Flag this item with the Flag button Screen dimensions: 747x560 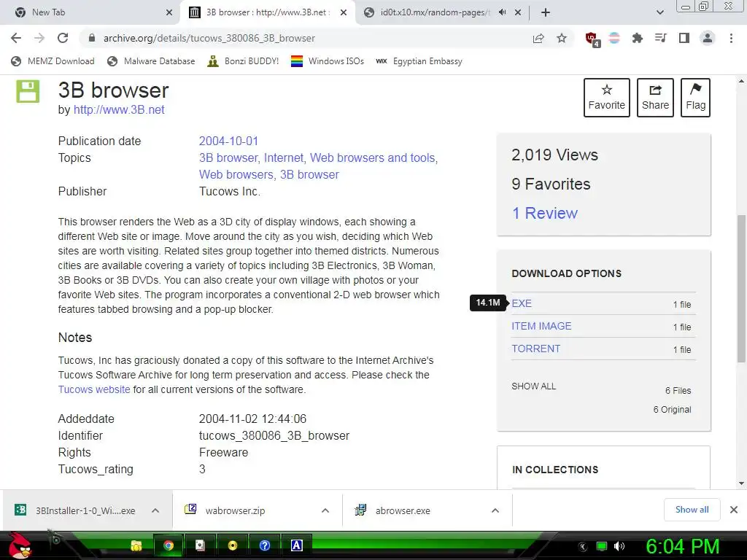click(695, 98)
